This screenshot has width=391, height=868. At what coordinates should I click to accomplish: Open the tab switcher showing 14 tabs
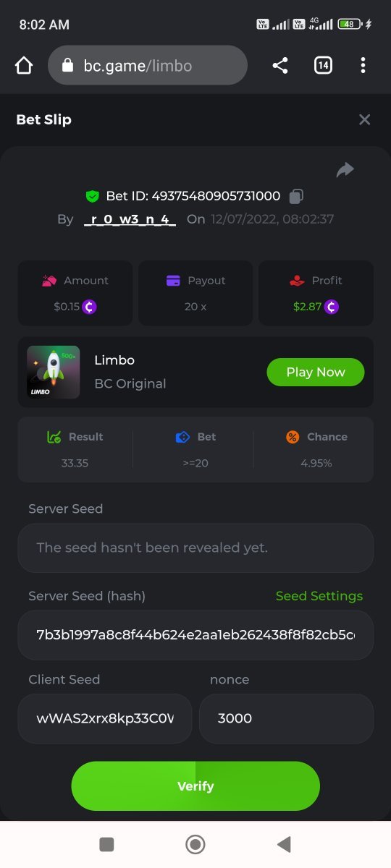click(x=323, y=66)
